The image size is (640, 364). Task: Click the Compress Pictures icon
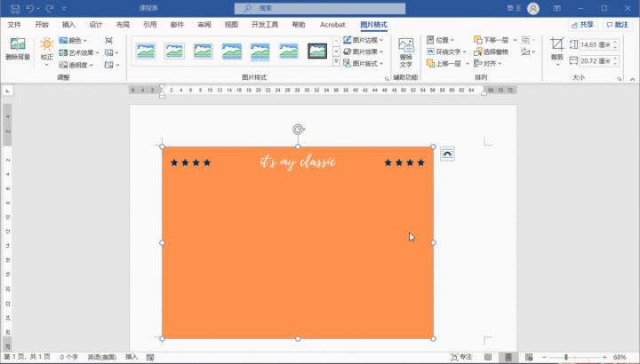click(x=108, y=40)
